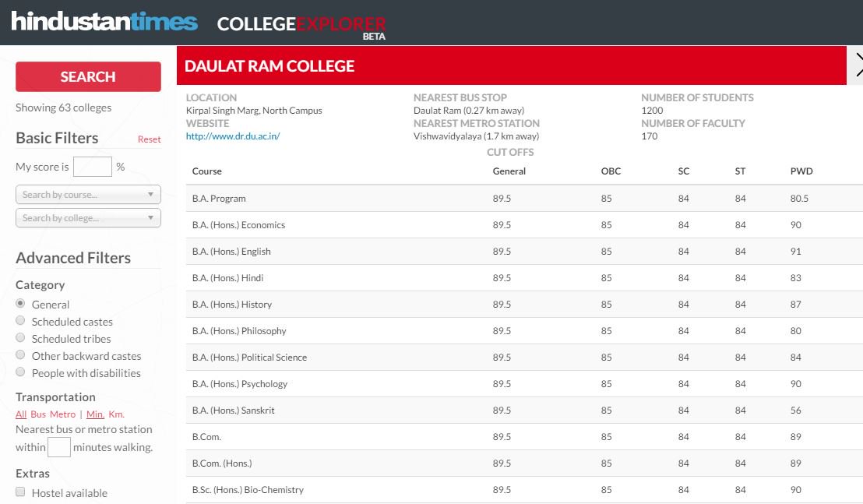Select the B.A. (Hons.) Economics row
The width and height of the screenshot is (863, 504).
click(524, 224)
